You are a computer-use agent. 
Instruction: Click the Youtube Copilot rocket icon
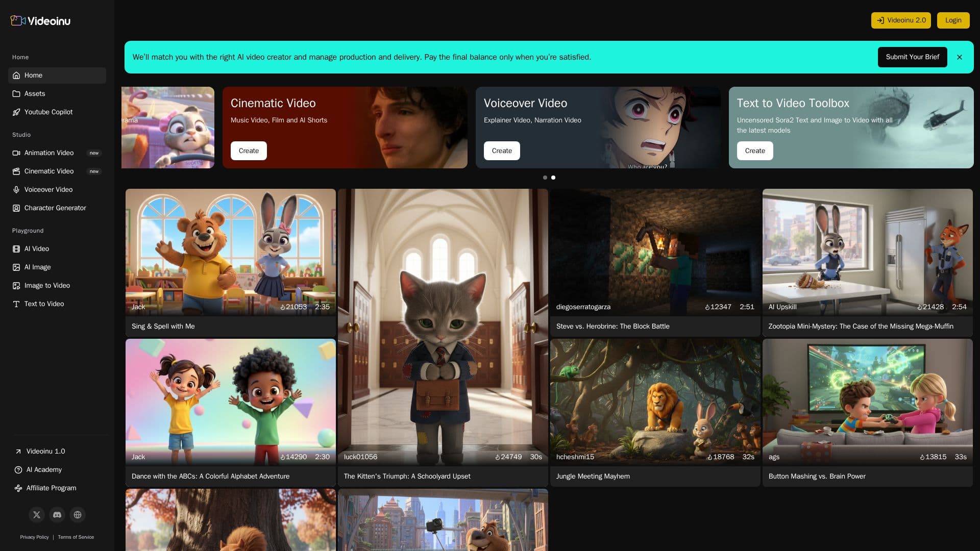(16, 112)
